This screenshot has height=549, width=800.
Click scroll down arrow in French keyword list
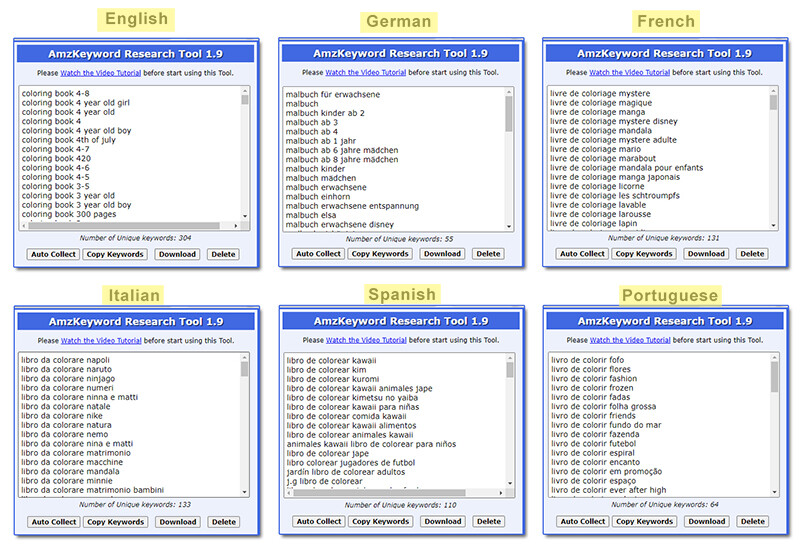coord(773,225)
